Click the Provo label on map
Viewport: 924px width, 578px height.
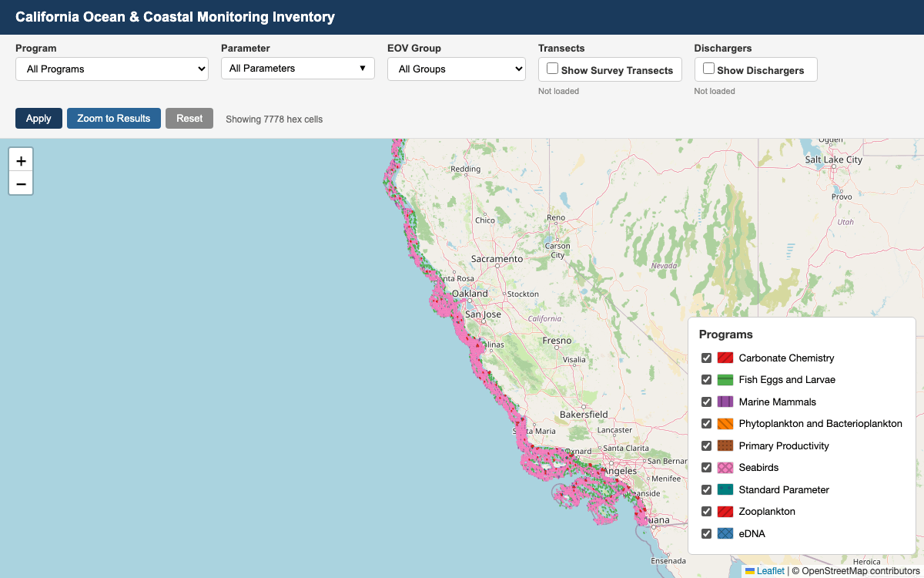(x=842, y=197)
